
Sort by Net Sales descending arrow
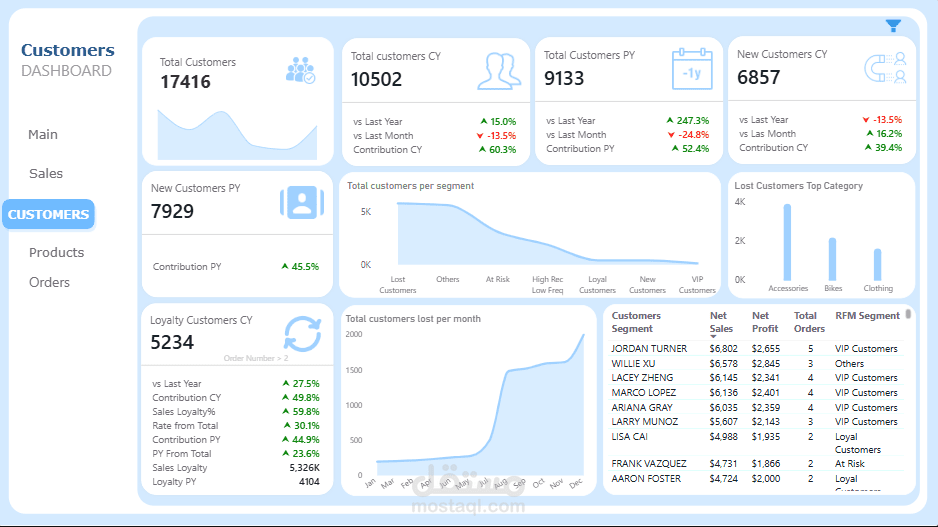tap(713, 337)
